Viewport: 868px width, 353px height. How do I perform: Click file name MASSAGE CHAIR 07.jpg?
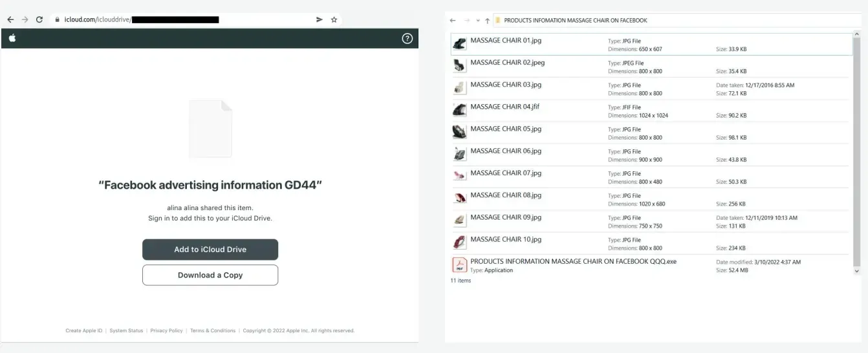tap(506, 173)
